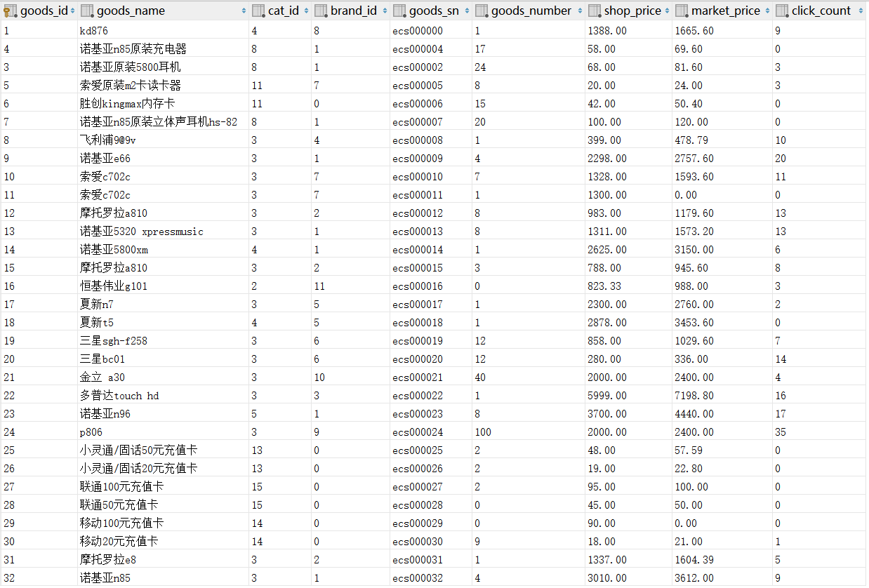Click the goods name '飞利浦9@9v'
Viewport: 869px width, 588px height.
(x=108, y=140)
